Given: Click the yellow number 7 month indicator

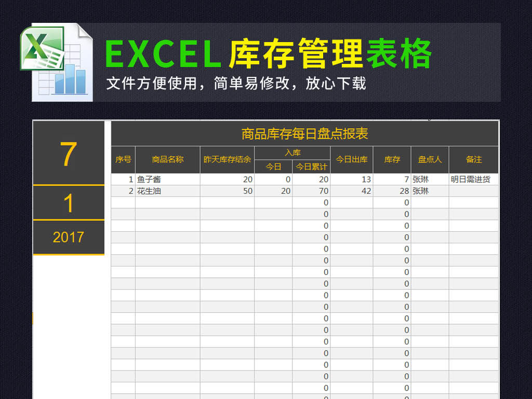Looking at the screenshot, I should tap(68, 155).
